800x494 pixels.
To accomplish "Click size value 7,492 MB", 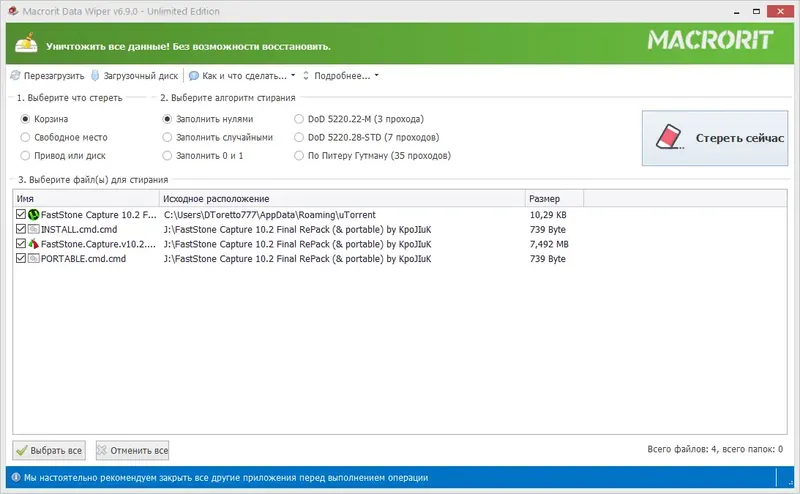I will click(549, 244).
